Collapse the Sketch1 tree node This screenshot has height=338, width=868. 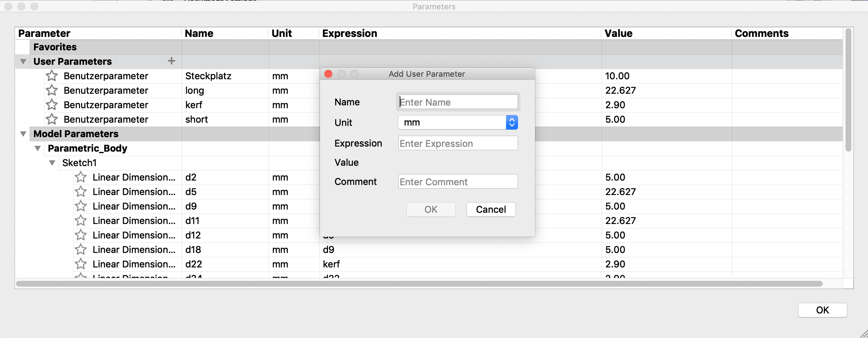(x=52, y=163)
